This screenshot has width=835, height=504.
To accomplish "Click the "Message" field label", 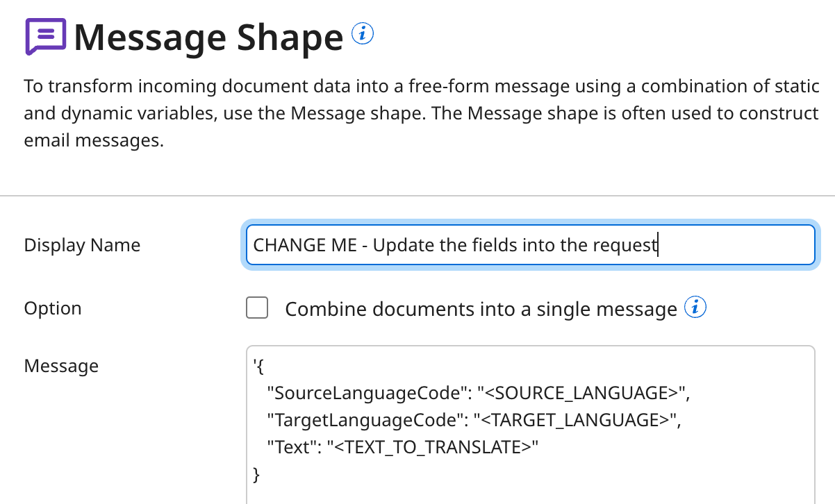I will pos(61,366).
